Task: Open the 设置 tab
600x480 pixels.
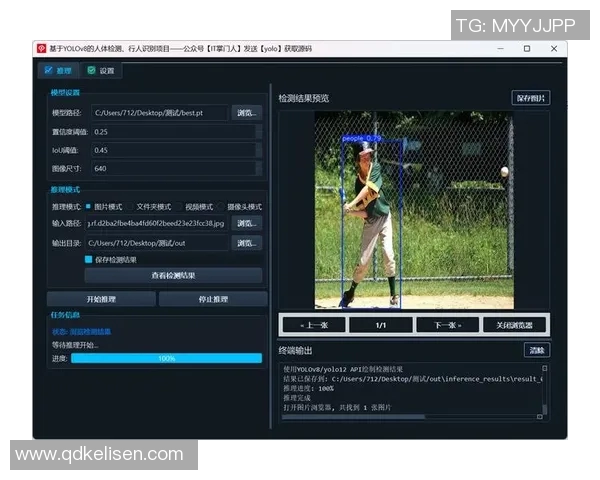Action: (x=101, y=71)
